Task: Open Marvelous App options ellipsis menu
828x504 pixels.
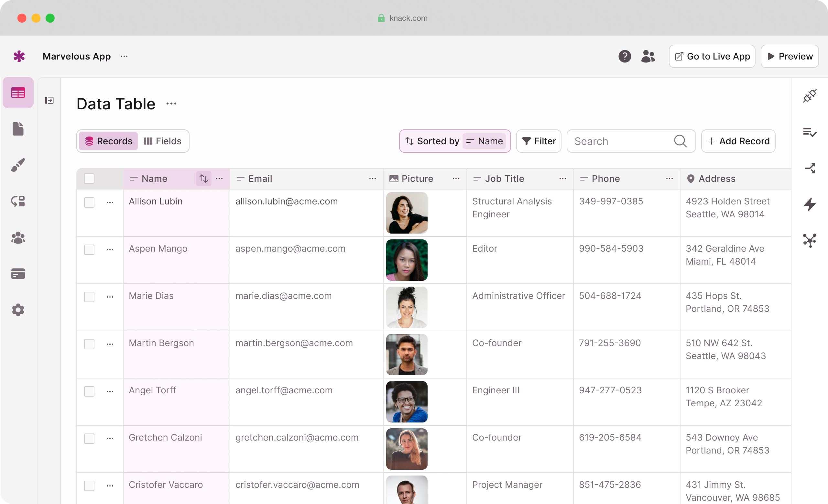Action: (124, 56)
